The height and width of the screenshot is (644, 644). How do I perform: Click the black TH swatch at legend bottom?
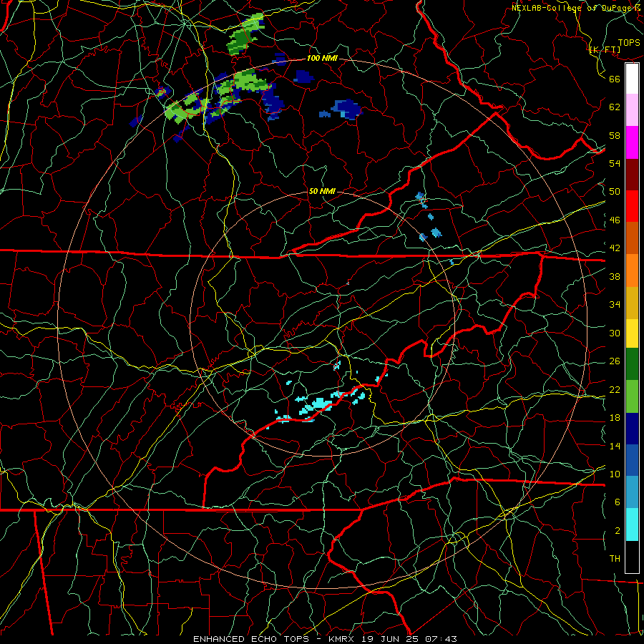point(632,557)
